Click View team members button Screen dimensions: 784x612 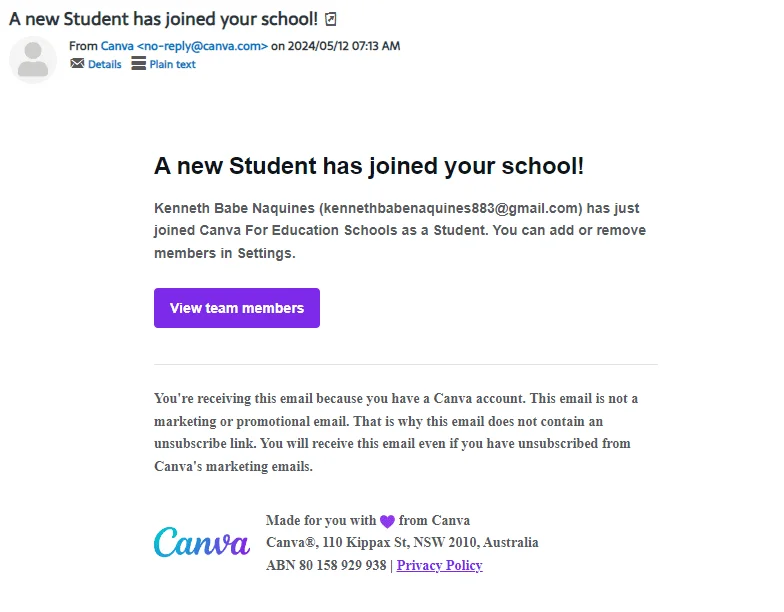pyautogui.click(x=237, y=308)
